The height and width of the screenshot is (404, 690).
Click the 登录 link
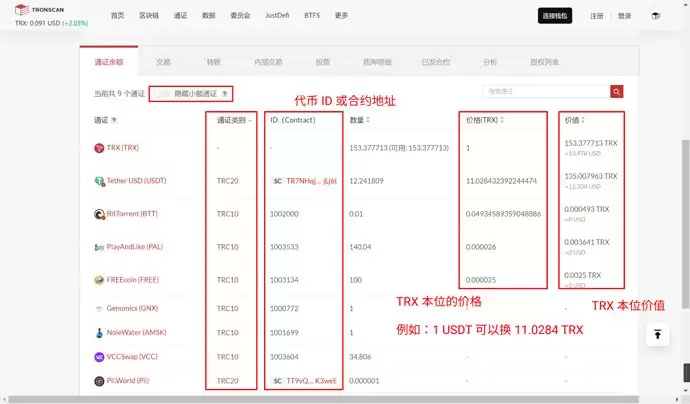(624, 16)
